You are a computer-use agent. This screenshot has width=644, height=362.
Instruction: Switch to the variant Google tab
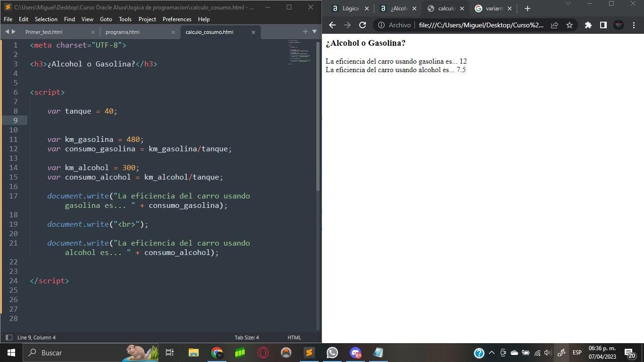(493, 8)
